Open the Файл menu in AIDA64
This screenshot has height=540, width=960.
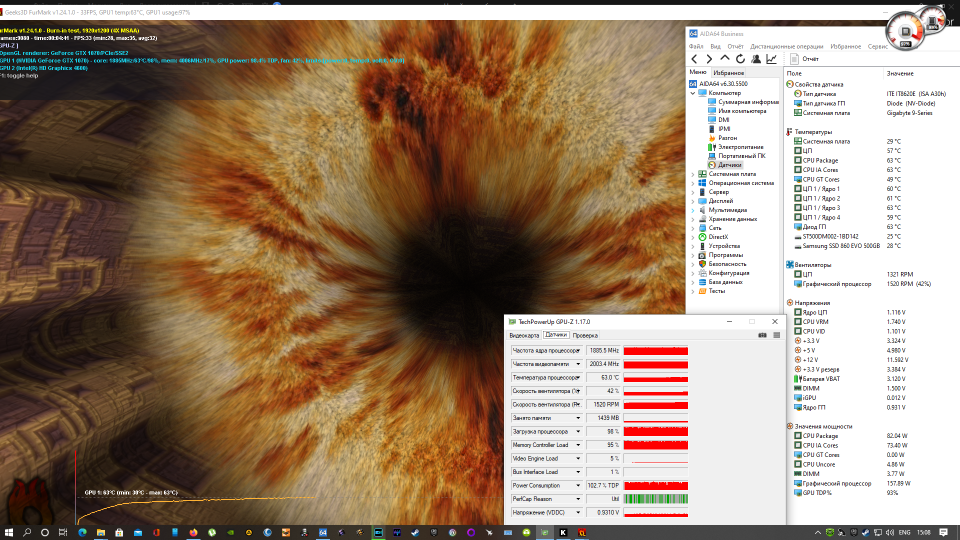pos(696,47)
